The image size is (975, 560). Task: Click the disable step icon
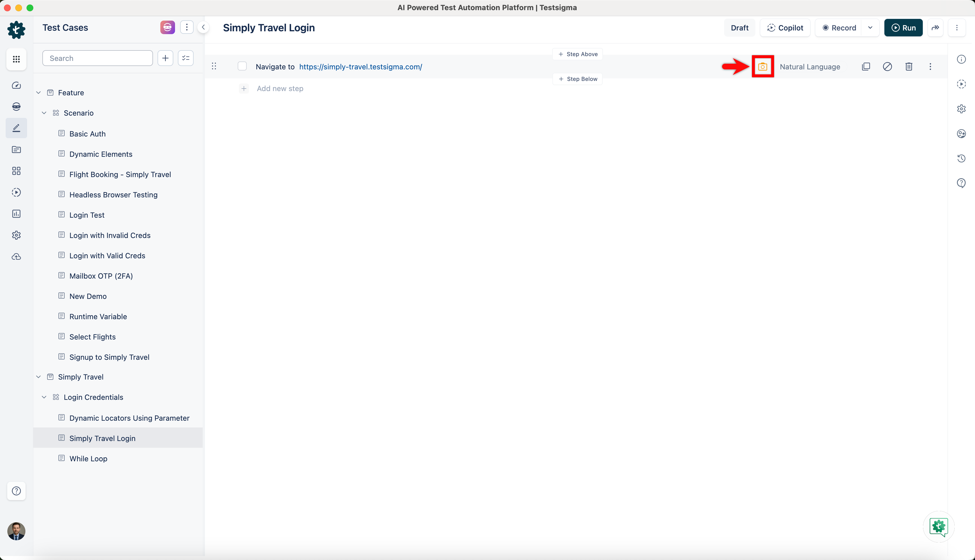(x=887, y=67)
